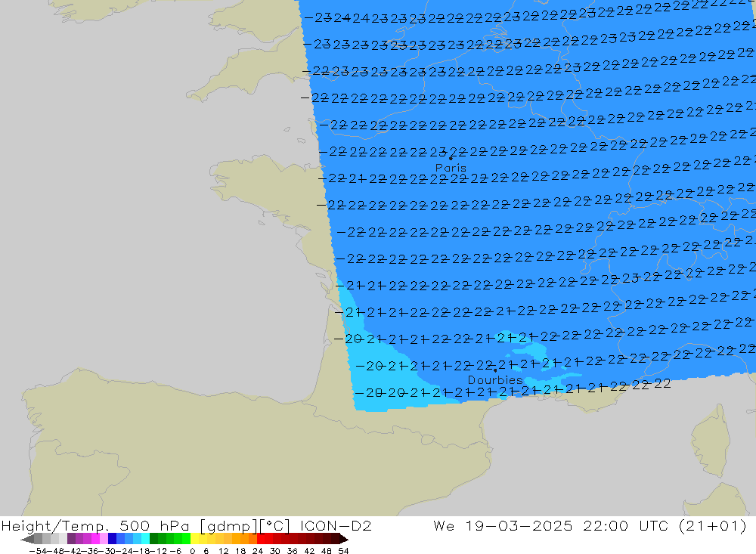Click the gray left arrow of the color scale
The height and width of the screenshot is (554, 756).
(28, 539)
